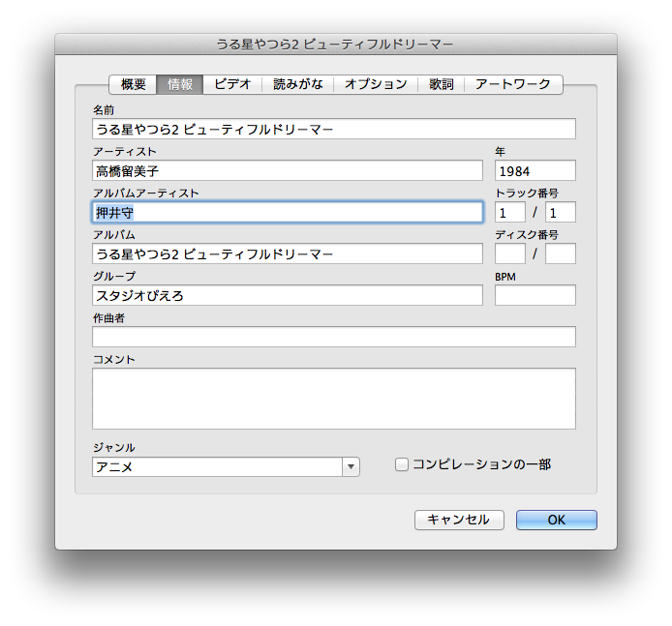
Task: Click the 名前 text field
Action: click(x=333, y=129)
